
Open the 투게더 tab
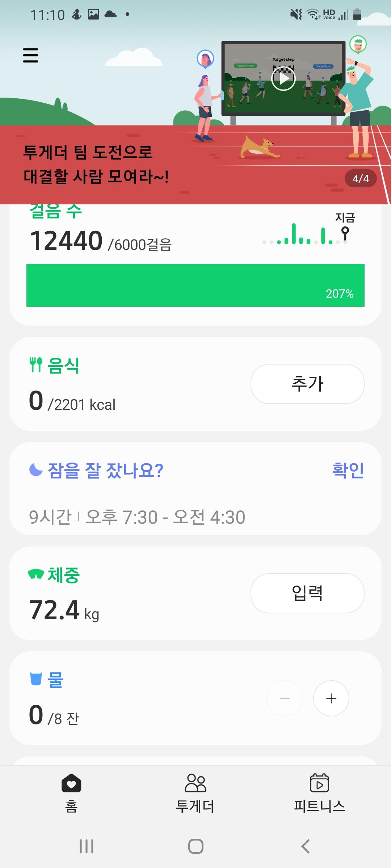click(x=195, y=793)
